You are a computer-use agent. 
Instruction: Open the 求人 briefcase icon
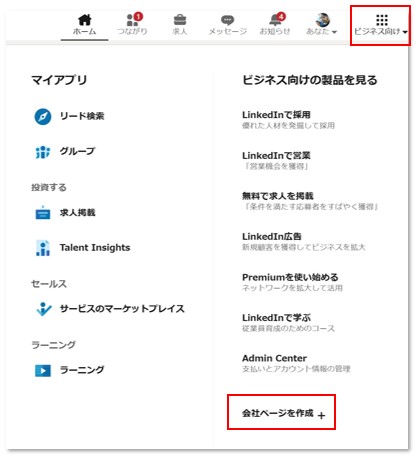180,20
